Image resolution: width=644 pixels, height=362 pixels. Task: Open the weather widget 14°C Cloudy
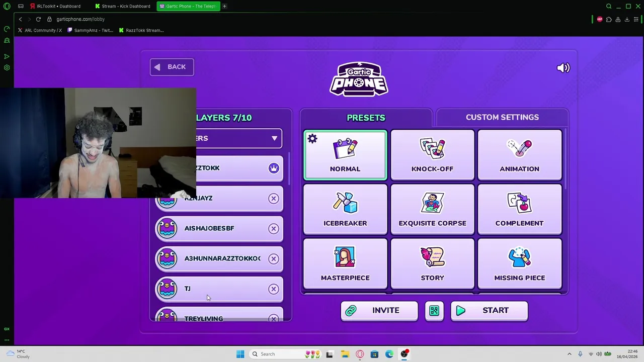click(18, 354)
